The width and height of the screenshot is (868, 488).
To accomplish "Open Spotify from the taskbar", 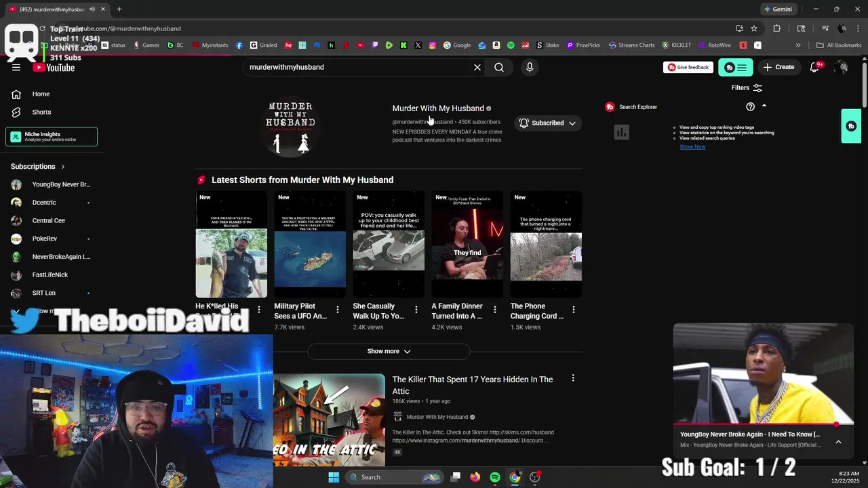I will coord(495,477).
